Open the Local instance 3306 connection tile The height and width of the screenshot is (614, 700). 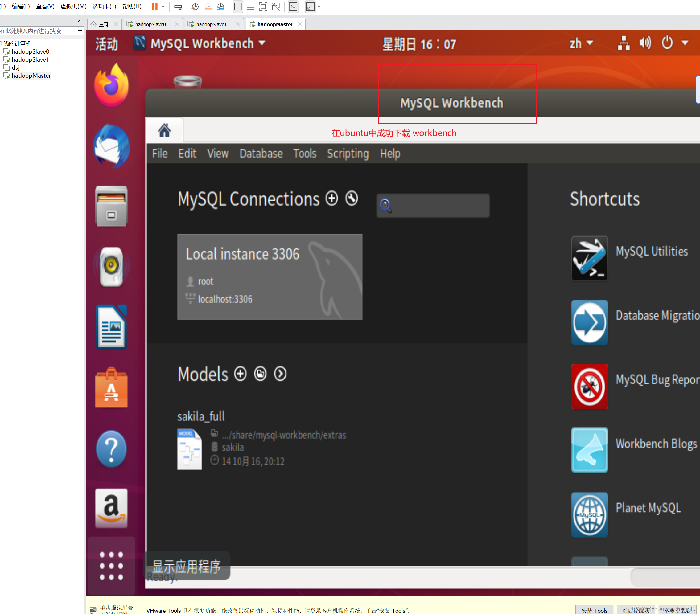tap(270, 276)
